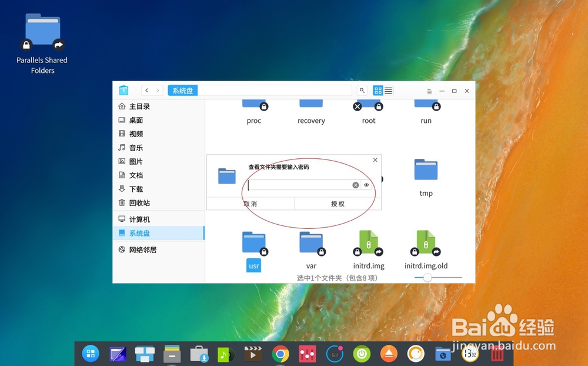This screenshot has height=366, width=588.
Task: Open the file manager hamburger menu
Action: (x=429, y=91)
